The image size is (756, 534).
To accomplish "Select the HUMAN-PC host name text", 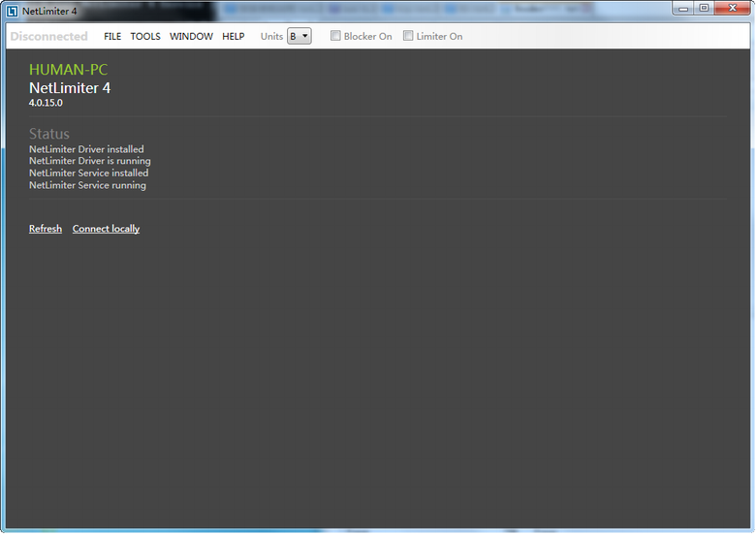I will [x=68, y=70].
